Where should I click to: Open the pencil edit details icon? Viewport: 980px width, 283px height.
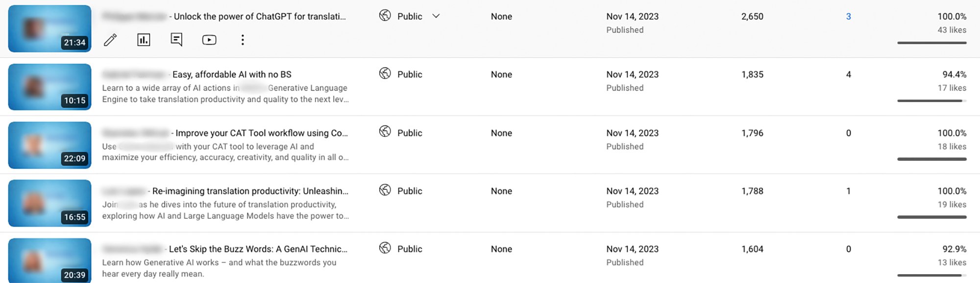[110, 40]
